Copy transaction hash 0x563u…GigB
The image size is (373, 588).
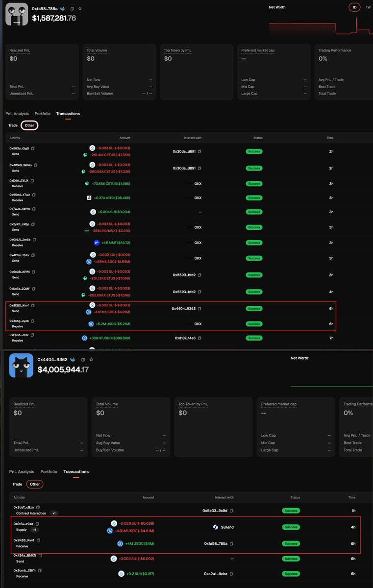coord(33,148)
